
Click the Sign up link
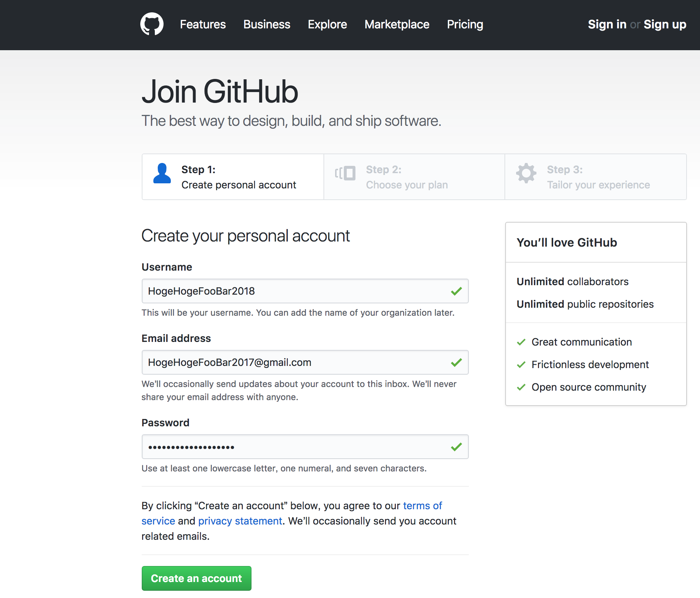tap(665, 24)
